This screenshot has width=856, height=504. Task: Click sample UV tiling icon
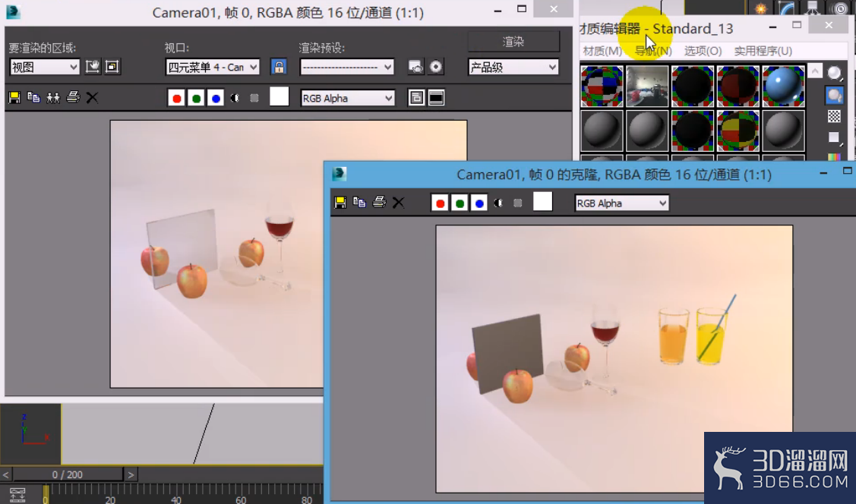coord(834,137)
